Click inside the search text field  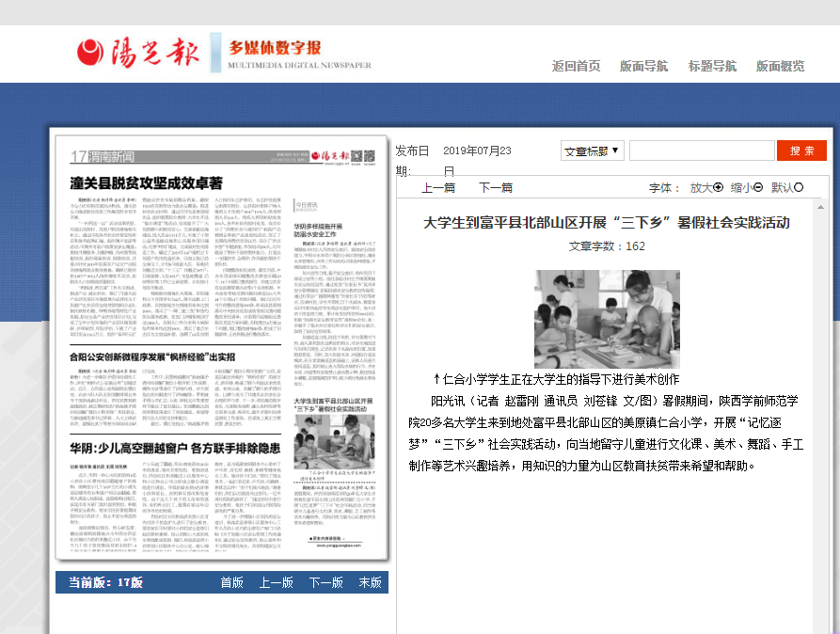coord(701,151)
